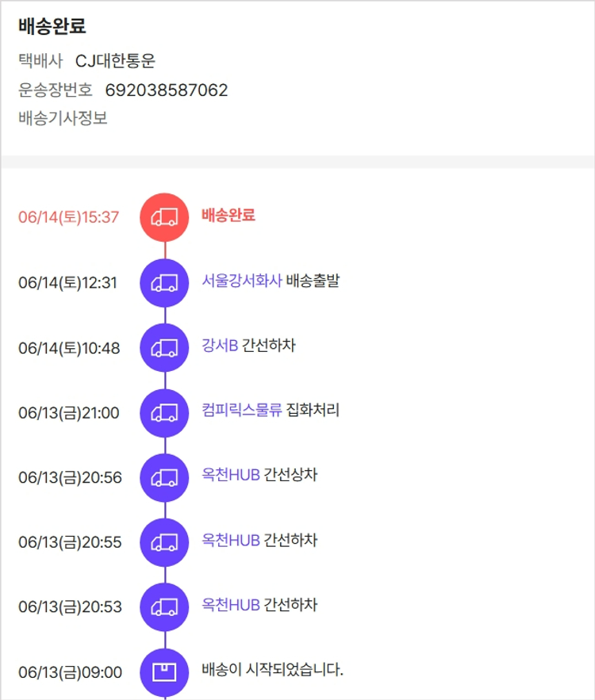
Task: Click truck icon at 06/13 20:53 entry
Action: [x=164, y=607]
